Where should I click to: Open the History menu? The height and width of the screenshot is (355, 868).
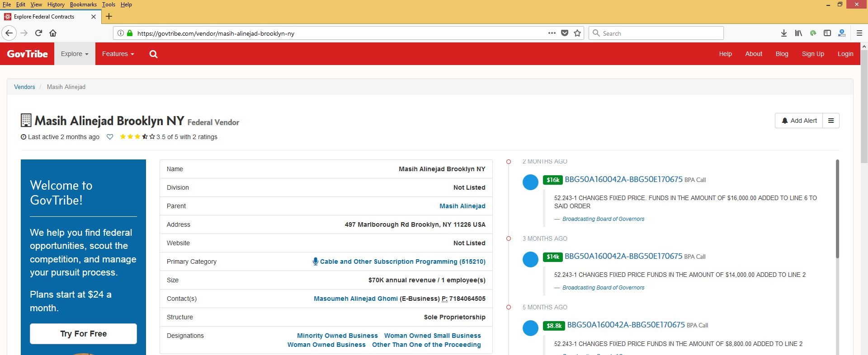click(x=56, y=5)
